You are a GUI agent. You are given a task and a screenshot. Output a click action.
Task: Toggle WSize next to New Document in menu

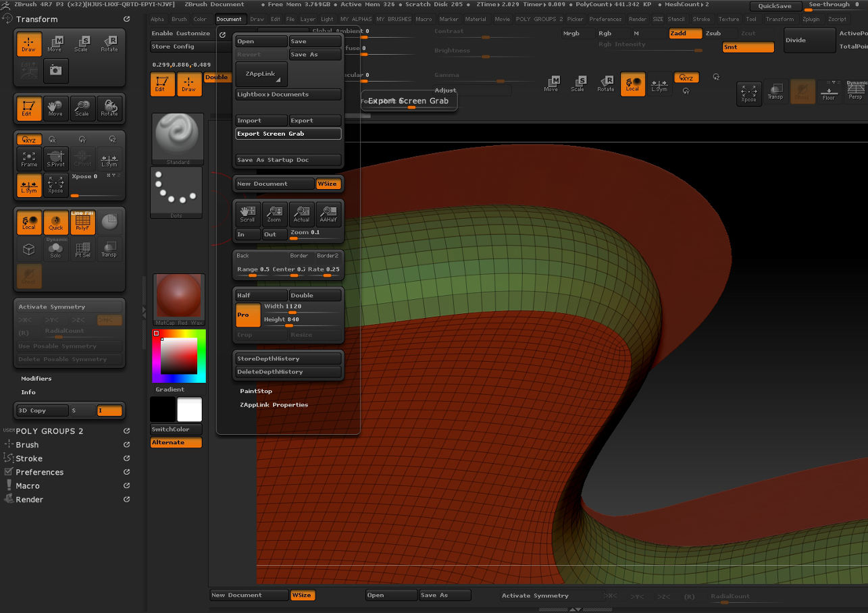click(328, 184)
